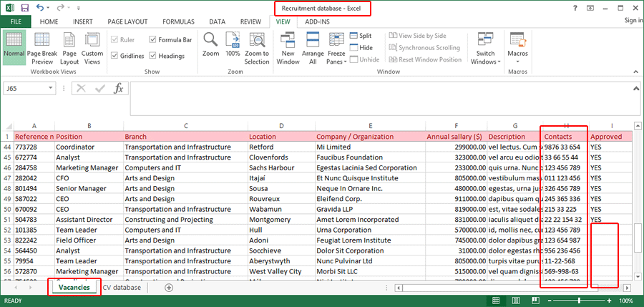Image resolution: width=644 pixels, height=307 pixels.
Task: Customize Quick Access Toolbar dropdown
Action: tap(79, 8)
